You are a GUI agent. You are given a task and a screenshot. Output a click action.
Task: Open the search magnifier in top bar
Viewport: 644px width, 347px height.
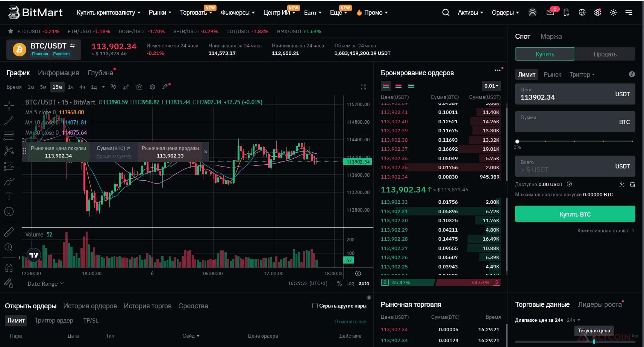pyautogui.click(x=446, y=12)
